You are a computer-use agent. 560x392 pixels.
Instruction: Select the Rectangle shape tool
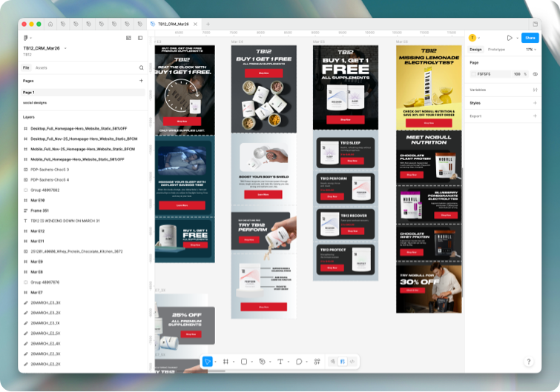(x=244, y=362)
